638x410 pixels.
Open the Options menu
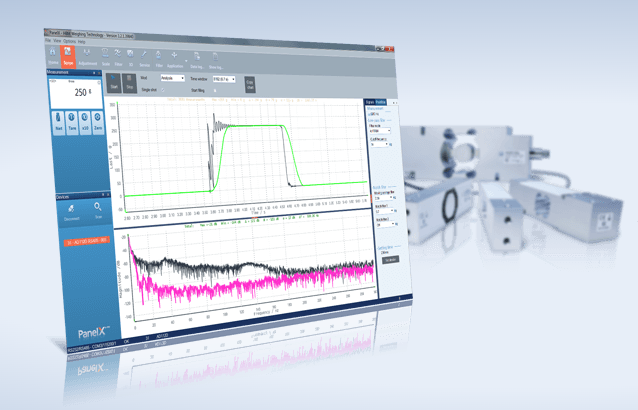coord(68,41)
